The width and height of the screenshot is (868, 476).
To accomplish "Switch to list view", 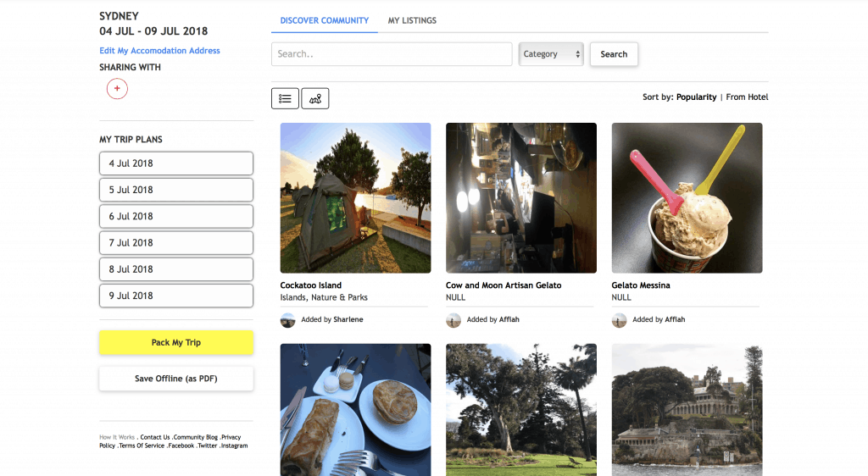I will (x=285, y=98).
